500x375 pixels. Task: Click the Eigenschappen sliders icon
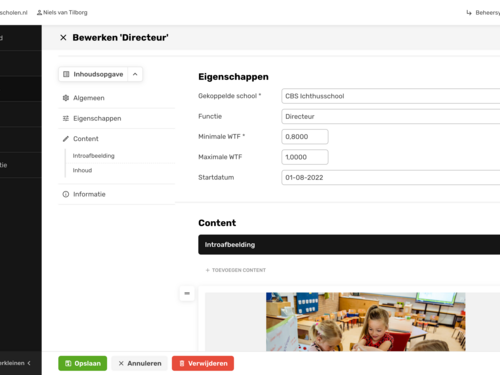(66, 118)
